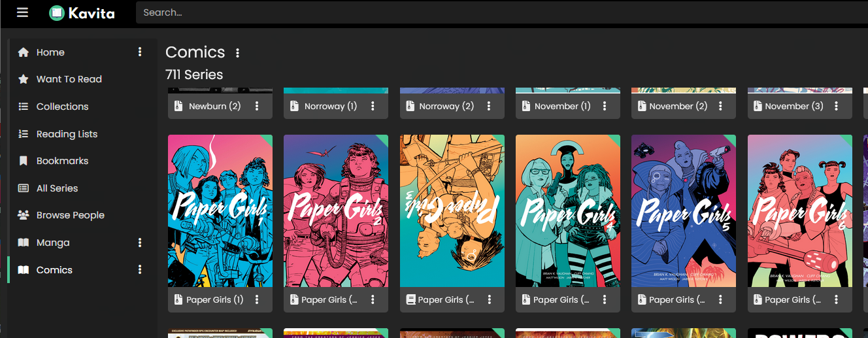The image size is (868, 338).
Task: Open the Manga library options menu
Action: coord(140,243)
